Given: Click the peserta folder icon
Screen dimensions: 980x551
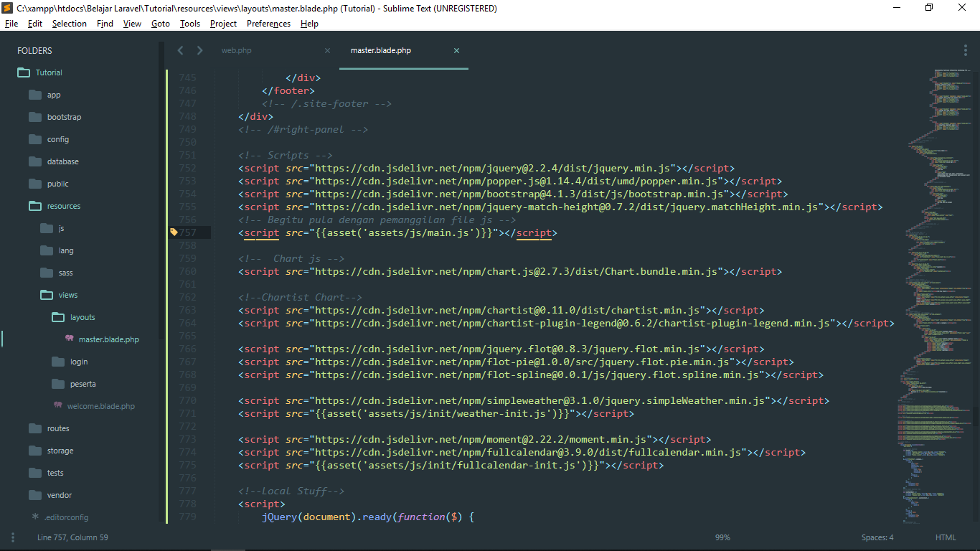Looking at the screenshot, I should pos(58,384).
